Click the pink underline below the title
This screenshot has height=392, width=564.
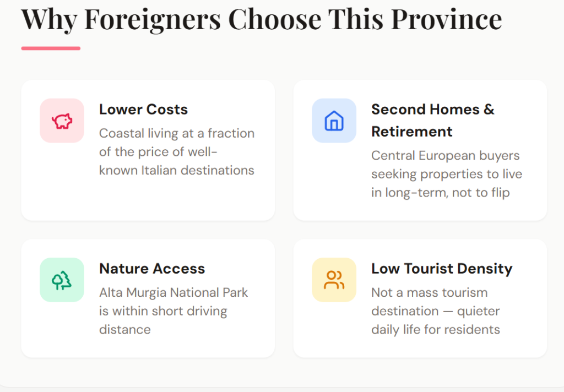point(51,48)
